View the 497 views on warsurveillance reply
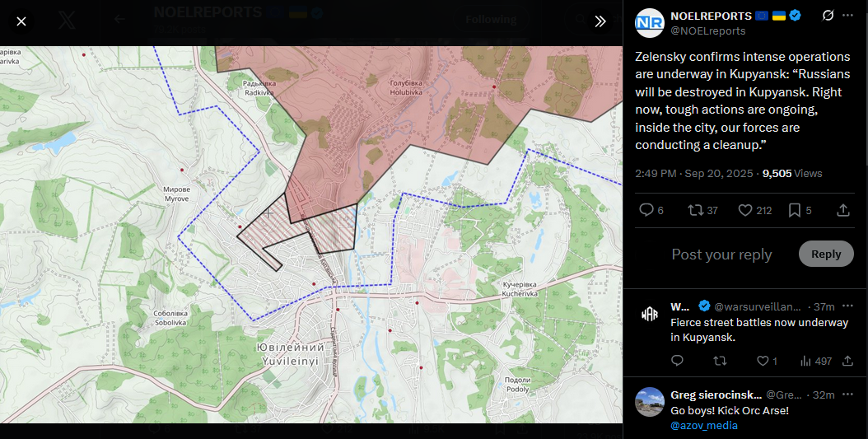 pyautogui.click(x=816, y=361)
